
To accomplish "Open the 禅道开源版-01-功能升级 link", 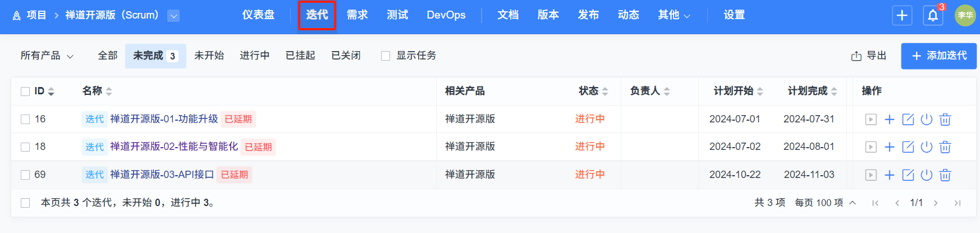I will [x=164, y=119].
